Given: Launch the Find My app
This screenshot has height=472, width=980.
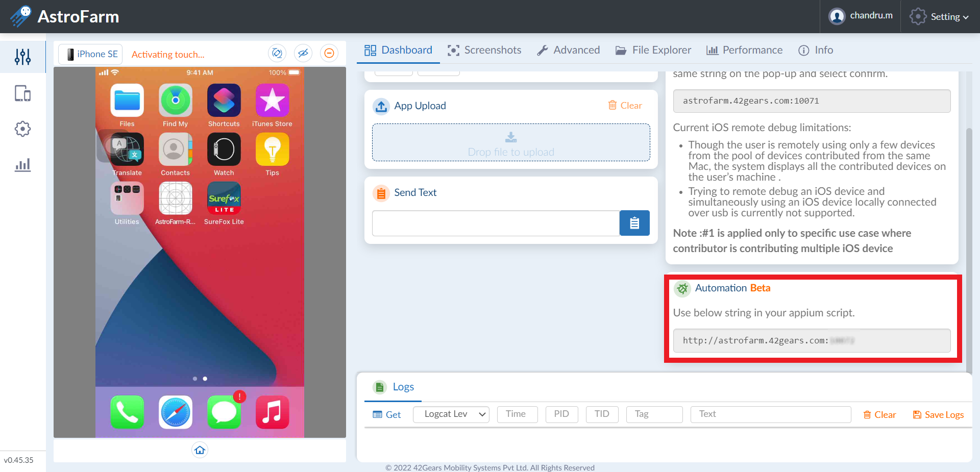Looking at the screenshot, I should [x=175, y=101].
